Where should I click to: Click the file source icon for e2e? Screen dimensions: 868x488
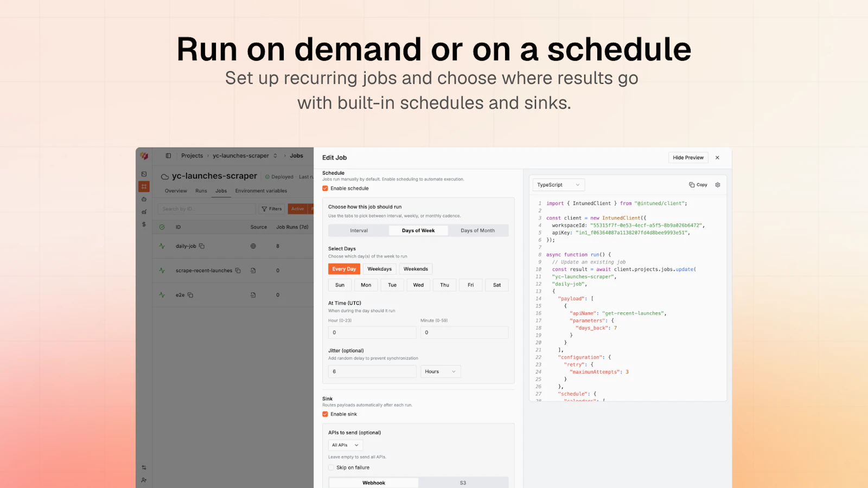(x=253, y=295)
